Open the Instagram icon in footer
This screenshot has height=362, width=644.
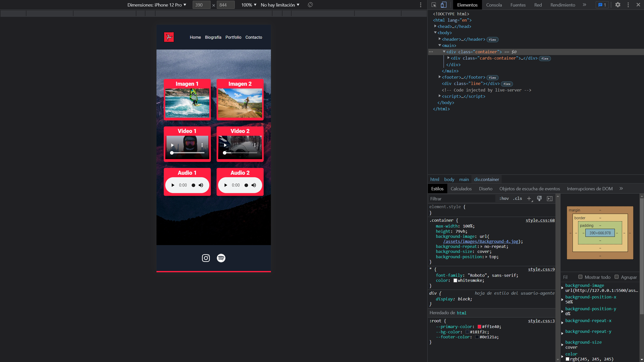[206, 258]
